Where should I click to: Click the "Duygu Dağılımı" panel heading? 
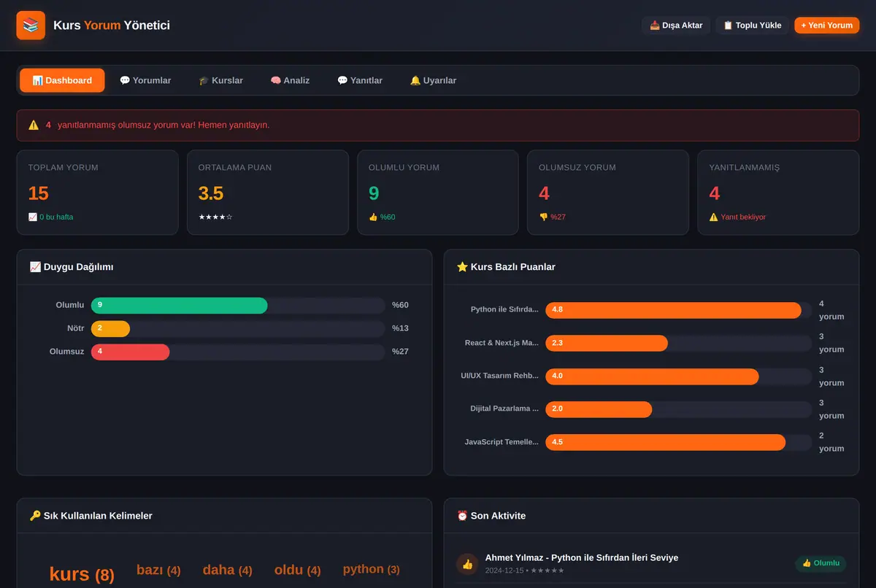click(72, 267)
